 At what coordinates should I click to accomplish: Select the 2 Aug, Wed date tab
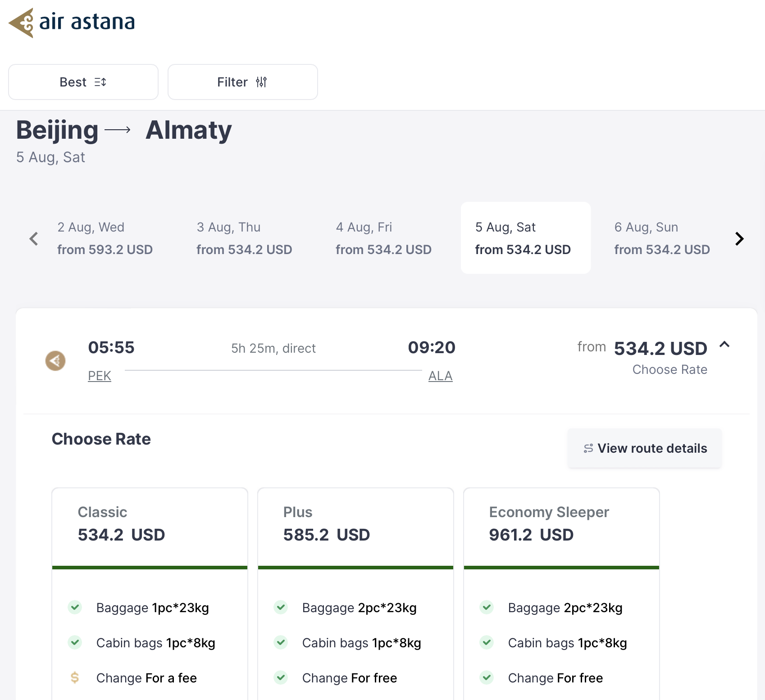pyautogui.click(x=105, y=238)
